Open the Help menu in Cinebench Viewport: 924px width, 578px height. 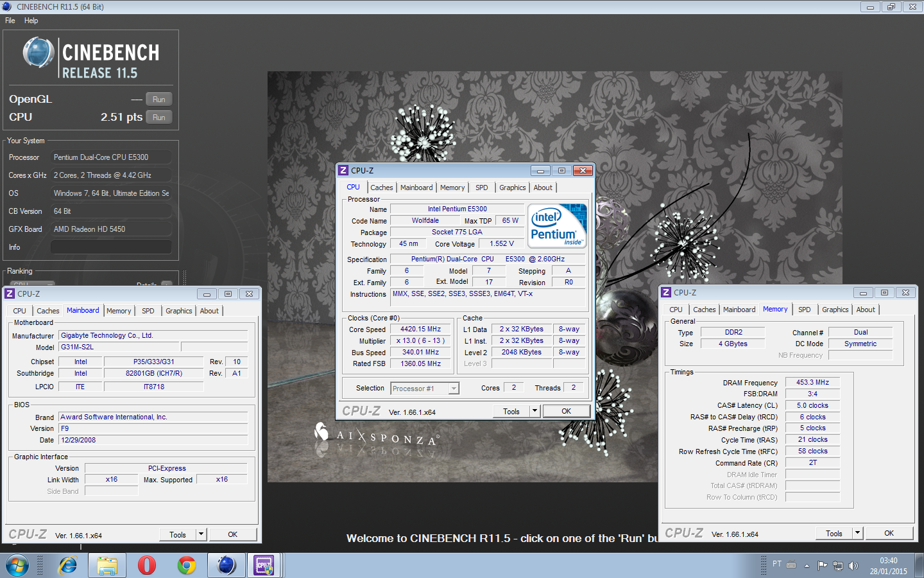(31, 21)
